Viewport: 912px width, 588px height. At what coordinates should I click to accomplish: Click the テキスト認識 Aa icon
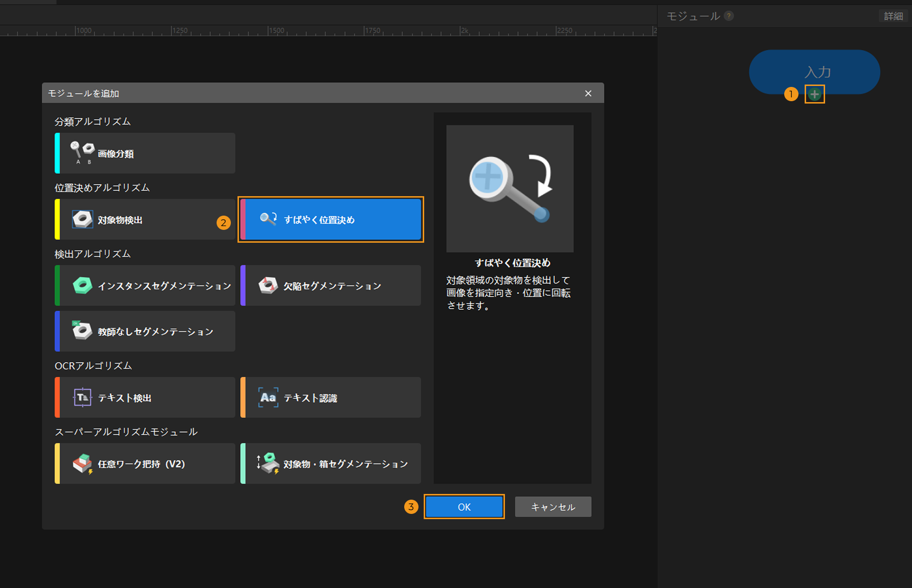point(268,397)
